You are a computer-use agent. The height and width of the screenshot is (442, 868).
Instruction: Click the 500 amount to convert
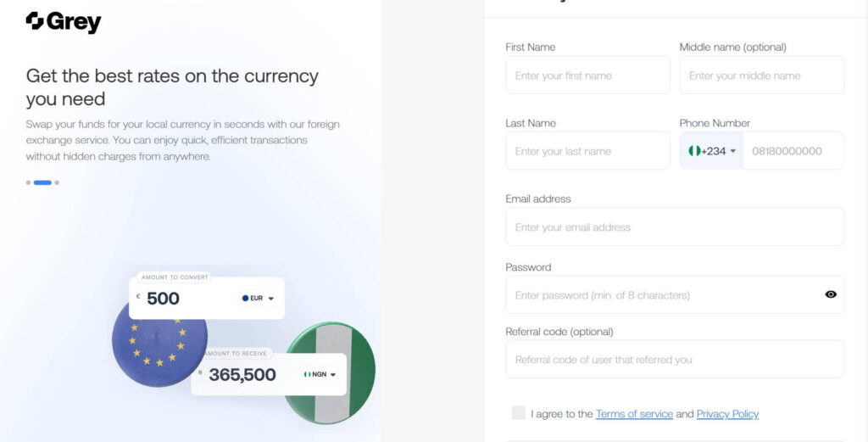(x=163, y=299)
